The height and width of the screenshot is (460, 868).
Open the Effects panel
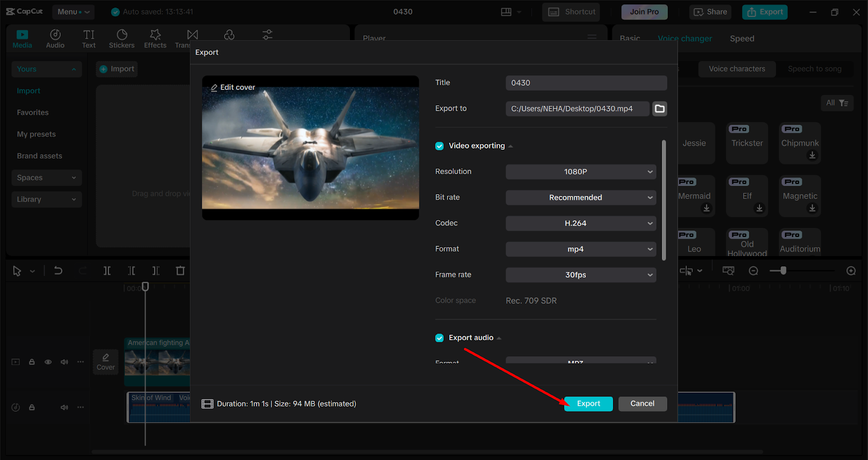point(155,39)
